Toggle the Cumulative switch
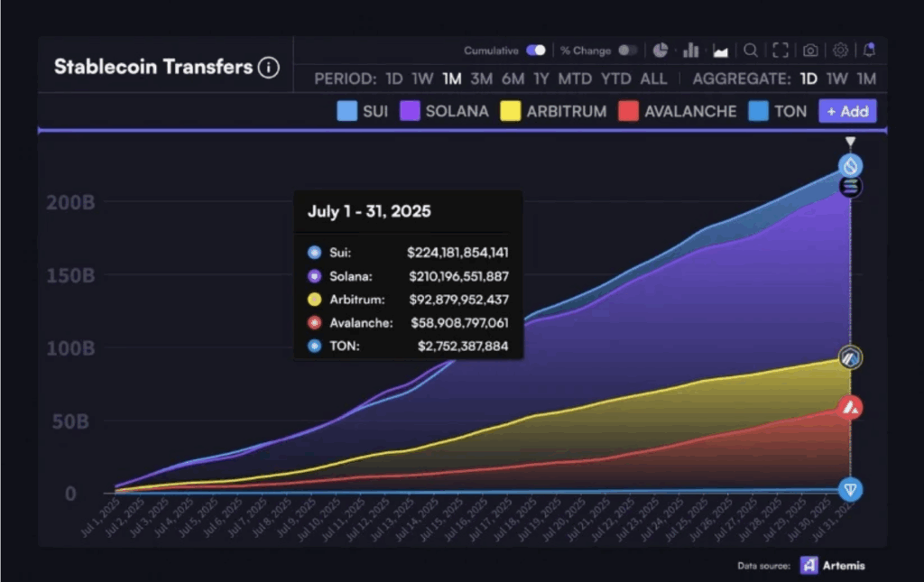This screenshot has height=582, width=924. click(536, 50)
